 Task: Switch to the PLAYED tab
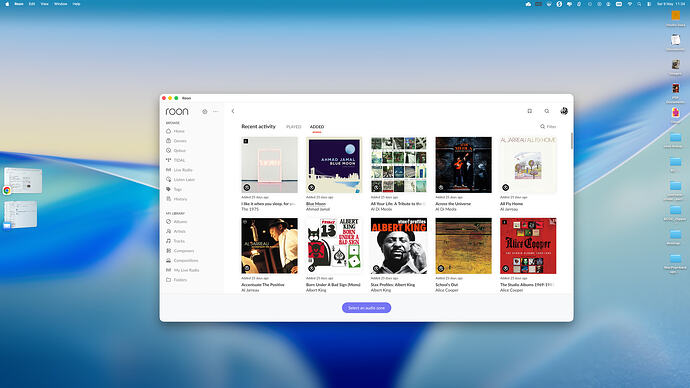tap(294, 127)
